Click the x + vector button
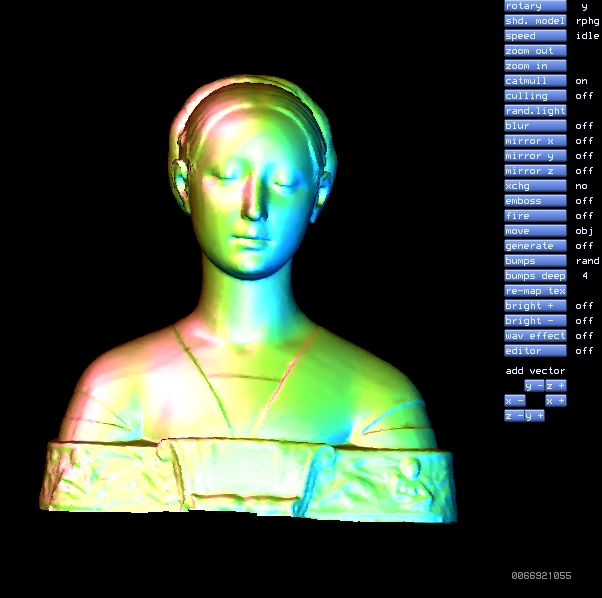 (x=555, y=400)
